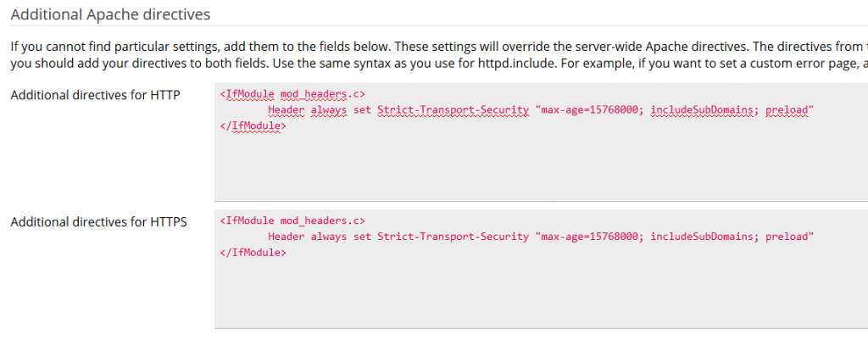
Task: Click the word "preload" in the HTTP field
Action: [788, 110]
